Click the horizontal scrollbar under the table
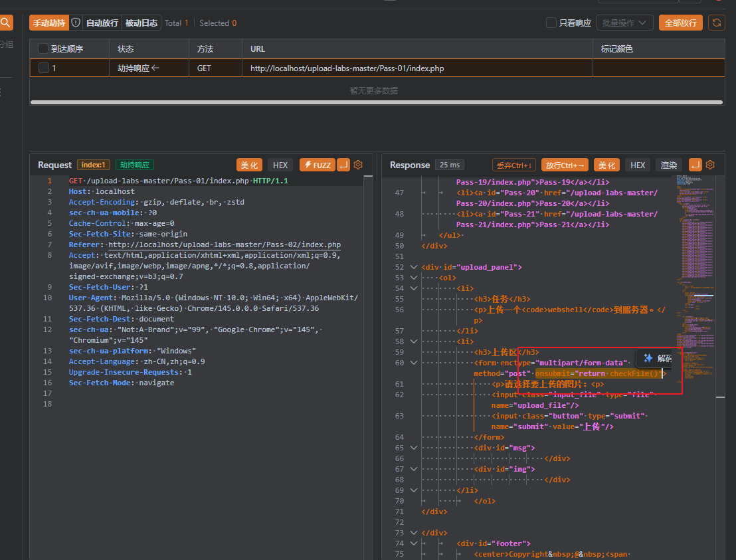 [375, 102]
